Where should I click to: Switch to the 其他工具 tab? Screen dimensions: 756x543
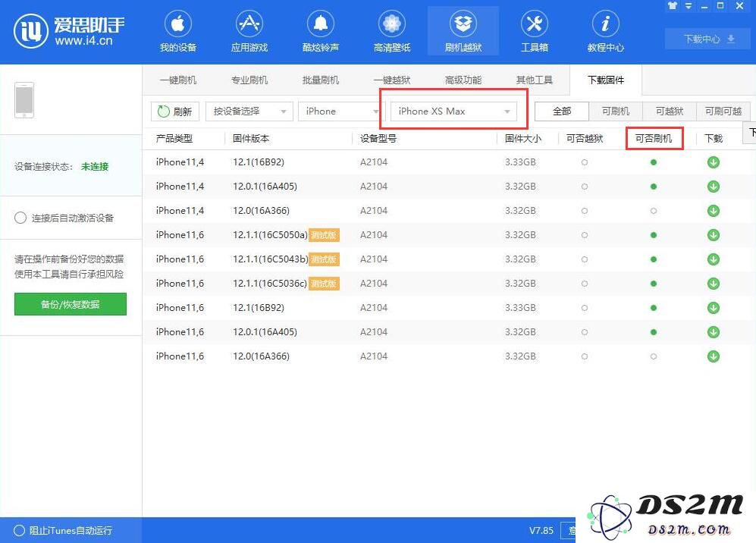coord(535,80)
